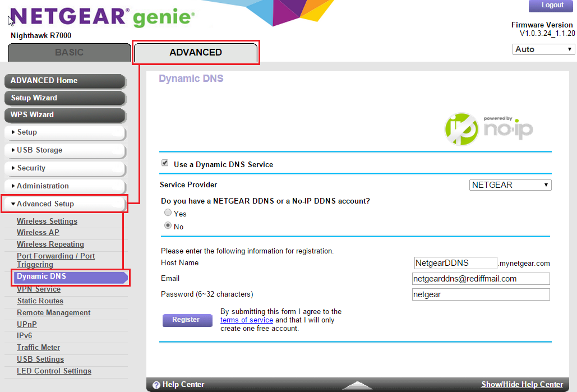Click the Email input field
The width and height of the screenshot is (577, 392).
coord(481,279)
